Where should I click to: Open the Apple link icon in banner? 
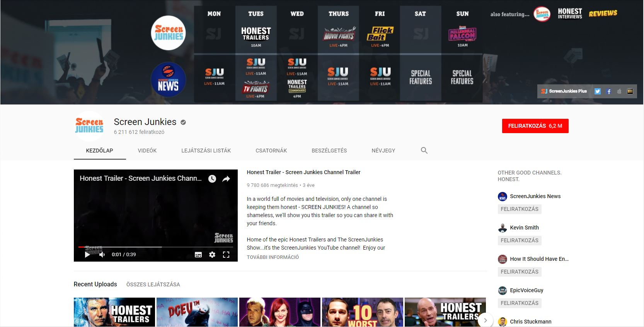[x=619, y=91]
